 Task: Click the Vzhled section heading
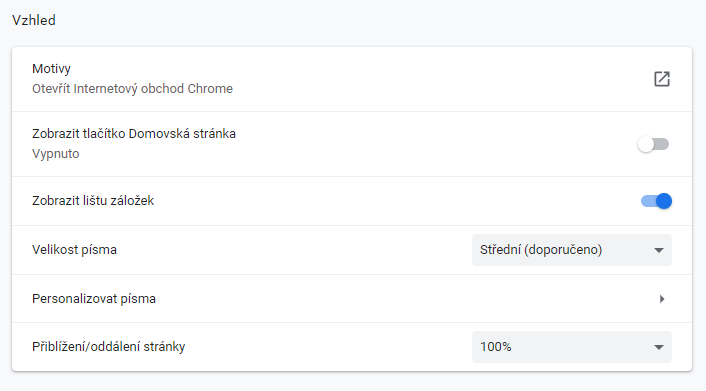(x=34, y=20)
